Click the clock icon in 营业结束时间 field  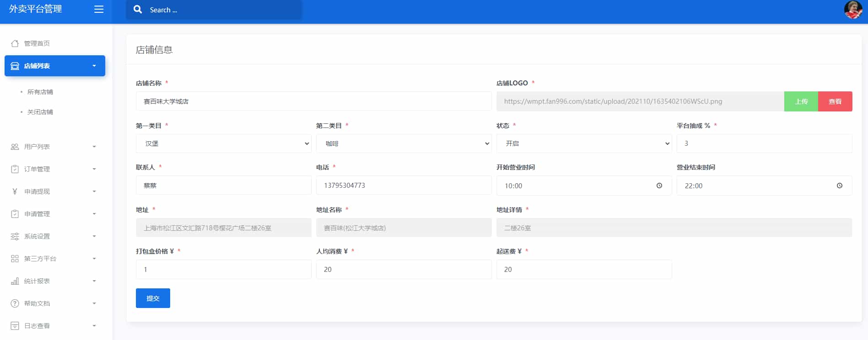click(x=839, y=186)
